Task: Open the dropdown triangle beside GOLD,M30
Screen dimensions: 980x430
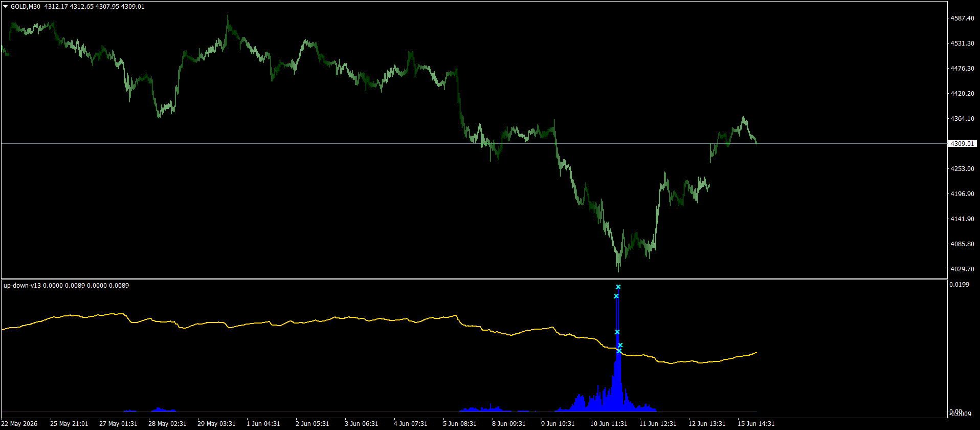Action: coord(5,7)
